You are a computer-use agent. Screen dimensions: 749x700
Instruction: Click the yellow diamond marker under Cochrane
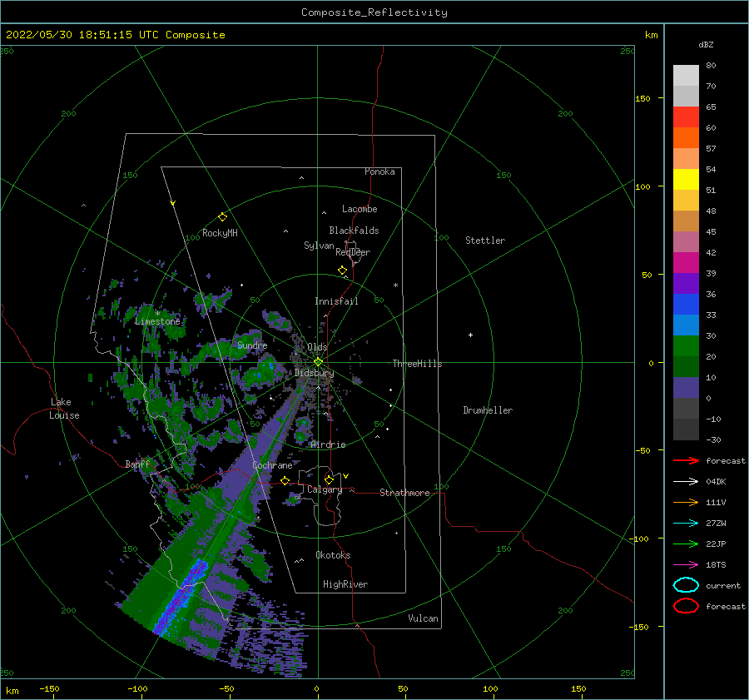(285, 481)
